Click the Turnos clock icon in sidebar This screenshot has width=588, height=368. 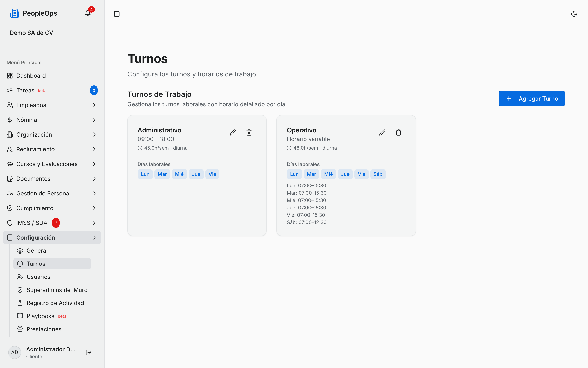point(20,264)
